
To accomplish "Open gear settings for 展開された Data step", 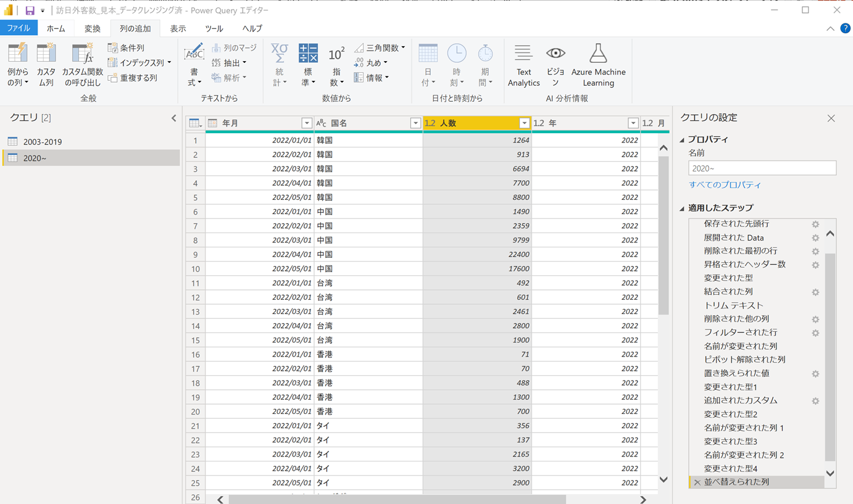I will 815,238.
